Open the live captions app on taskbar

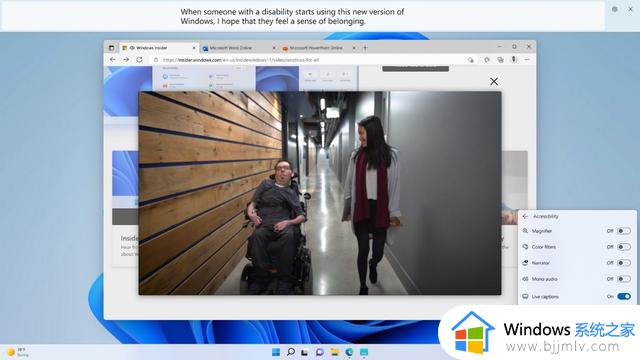tap(364, 352)
